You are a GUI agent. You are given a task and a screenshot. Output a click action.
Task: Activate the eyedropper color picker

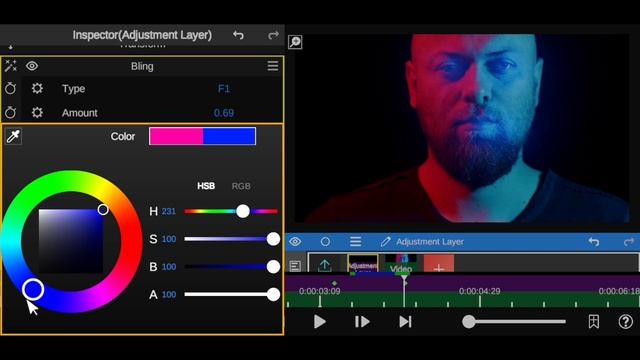[x=13, y=136]
